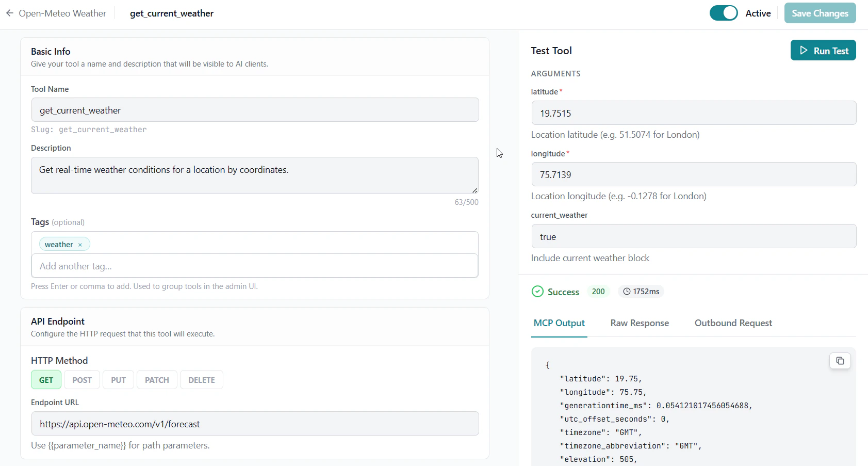This screenshot has width=868, height=466.
Task: Open the Raw Response tab
Action: (x=640, y=323)
